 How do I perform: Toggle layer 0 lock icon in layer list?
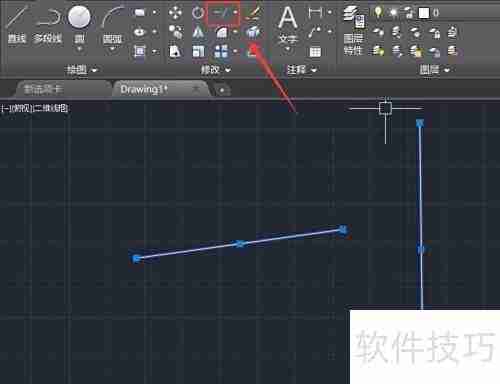pos(409,13)
